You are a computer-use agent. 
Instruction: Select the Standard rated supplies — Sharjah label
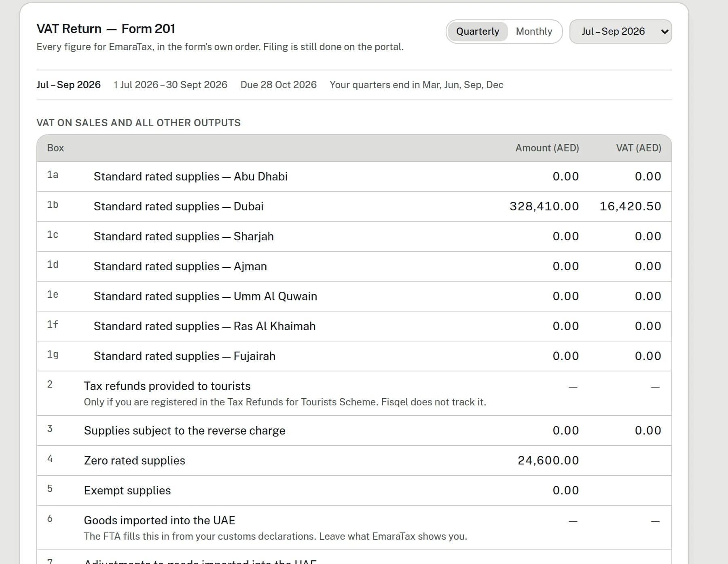(x=184, y=236)
